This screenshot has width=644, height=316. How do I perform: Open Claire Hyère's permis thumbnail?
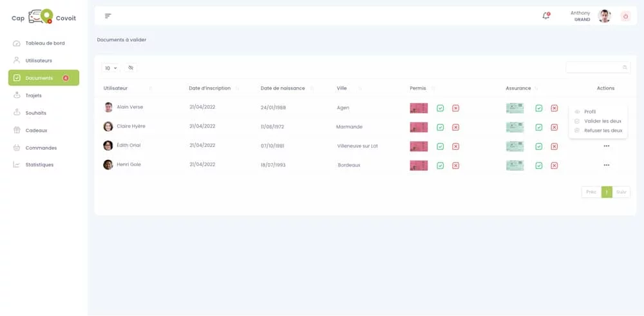pyautogui.click(x=419, y=127)
